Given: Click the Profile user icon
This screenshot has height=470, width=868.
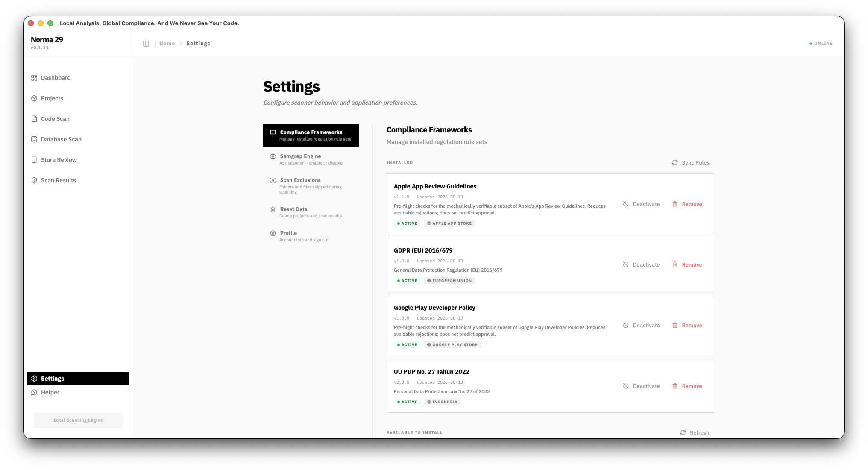Looking at the screenshot, I should [273, 233].
